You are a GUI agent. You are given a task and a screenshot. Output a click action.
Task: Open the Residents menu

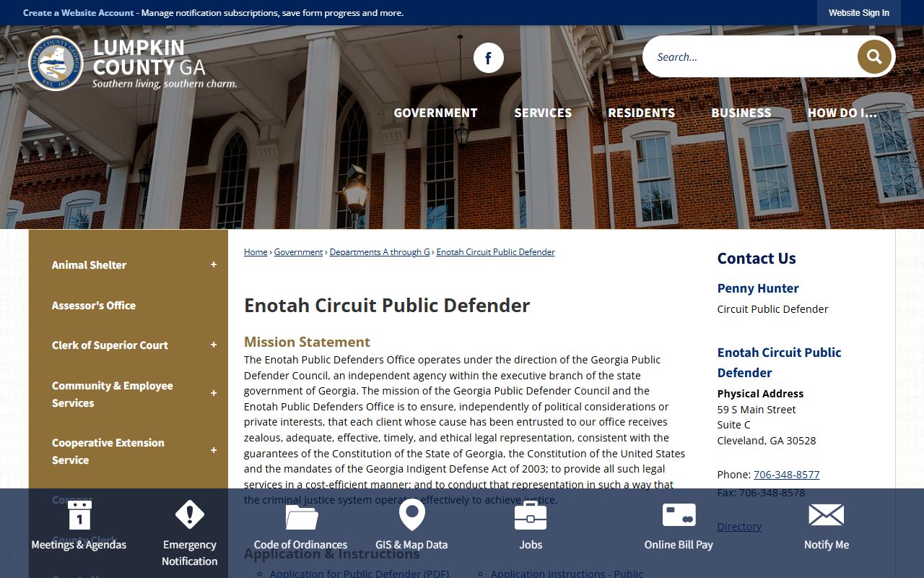(641, 113)
